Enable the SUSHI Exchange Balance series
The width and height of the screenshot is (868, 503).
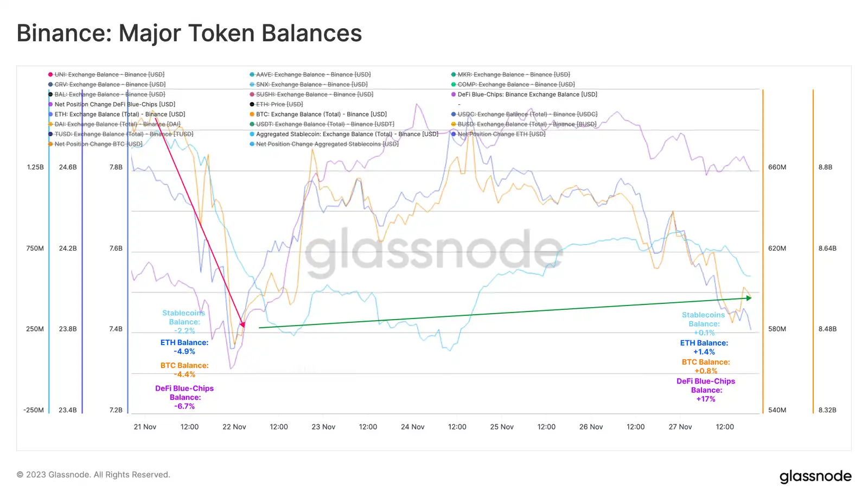(x=314, y=94)
